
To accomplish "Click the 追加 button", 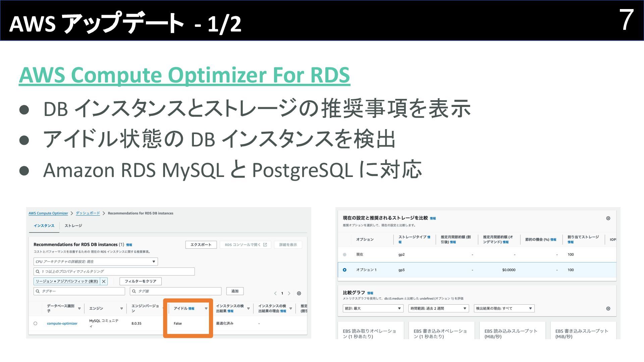I will [235, 291].
